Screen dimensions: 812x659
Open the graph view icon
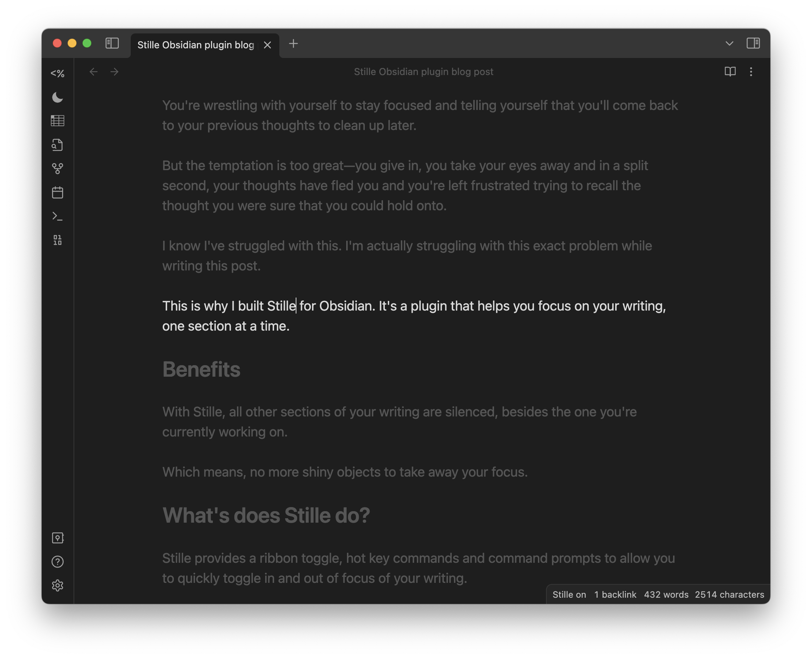click(57, 169)
